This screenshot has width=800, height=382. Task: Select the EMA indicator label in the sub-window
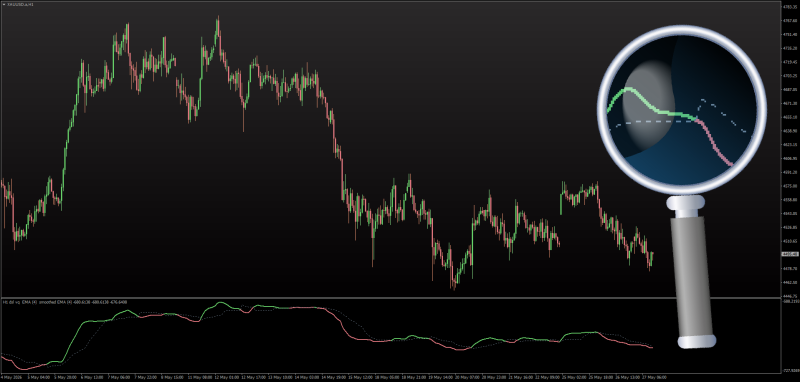(x=64, y=302)
